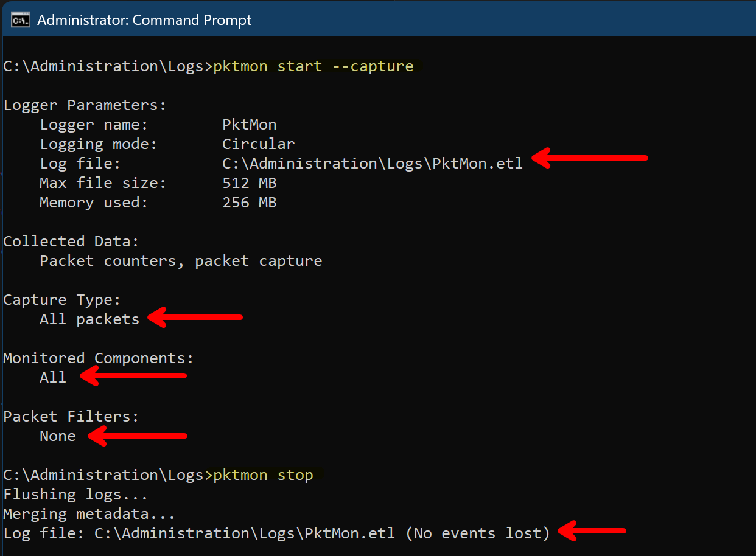
Task: Click the Packet Filters heading
Action: click(x=71, y=417)
